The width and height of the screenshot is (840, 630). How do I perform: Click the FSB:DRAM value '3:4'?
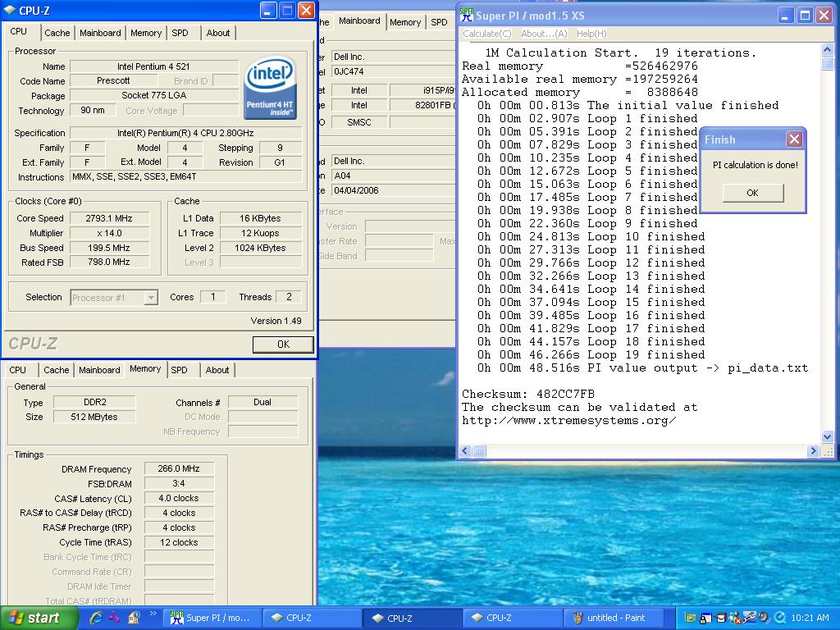tap(179, 483)
